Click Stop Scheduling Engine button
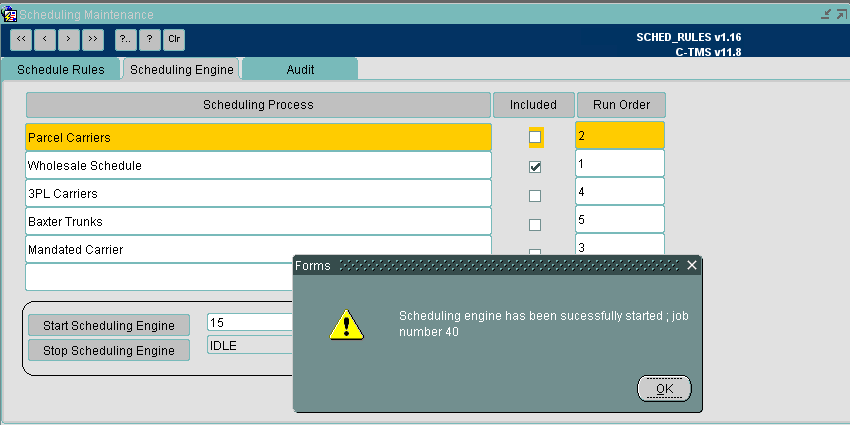Image resolution: width=850 pixels, height=425 pixels. coord(109,350)
